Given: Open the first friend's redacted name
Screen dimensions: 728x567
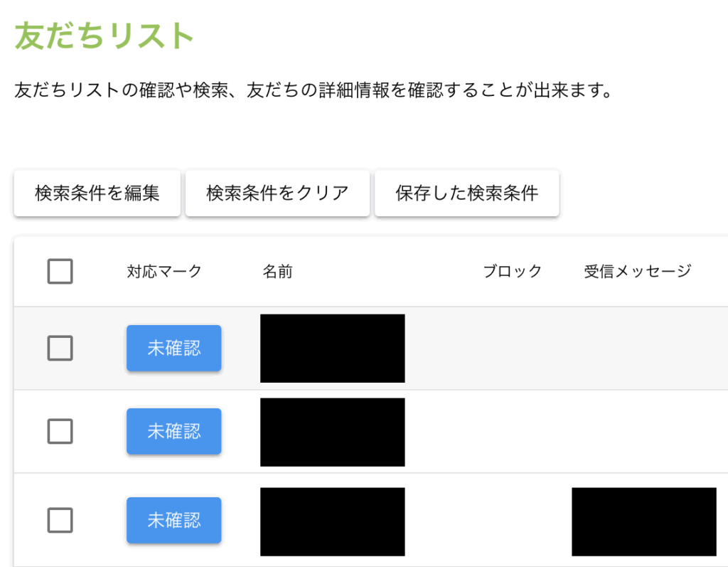Looking at the screenshot, I should (x=332, y=348).
